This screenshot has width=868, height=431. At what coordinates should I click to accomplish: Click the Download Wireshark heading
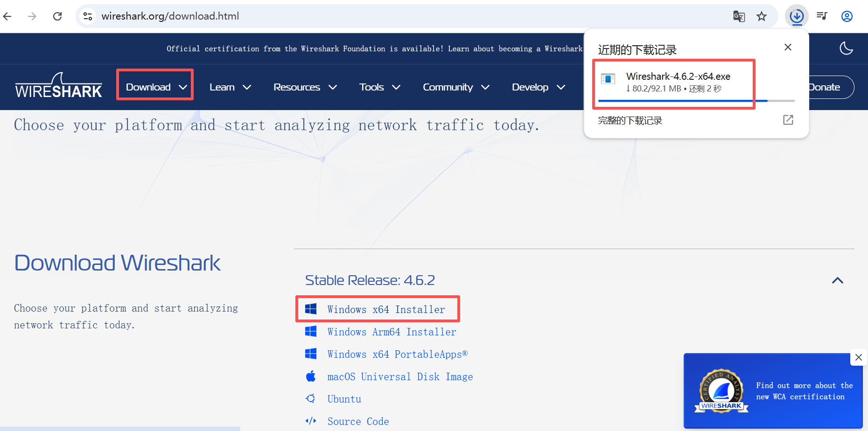point(117,263)
